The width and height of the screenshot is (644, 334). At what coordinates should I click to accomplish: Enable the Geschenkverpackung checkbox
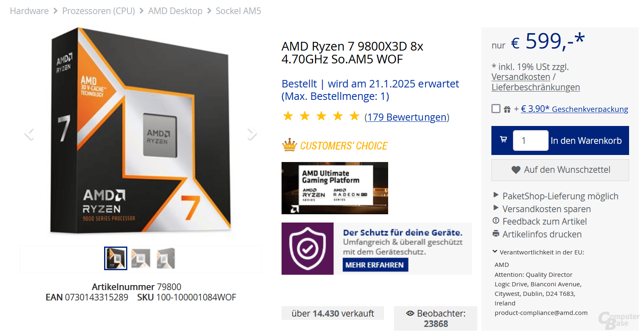pos(496,109)
